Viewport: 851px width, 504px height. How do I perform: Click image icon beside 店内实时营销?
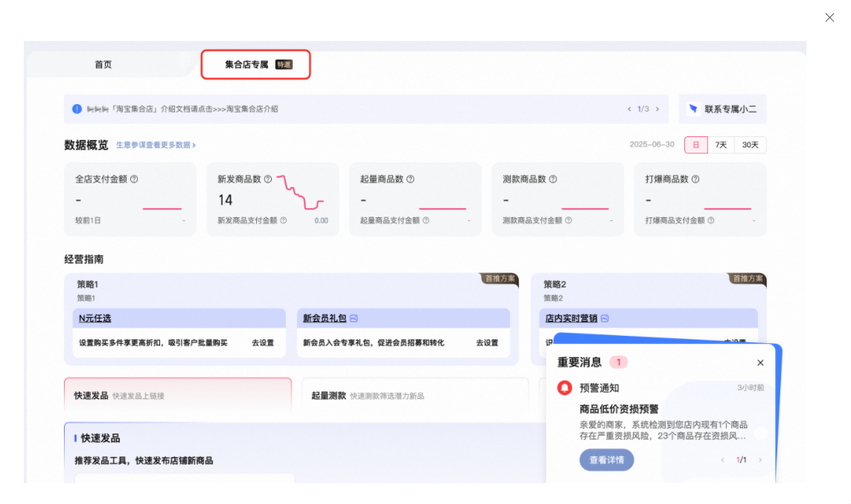(x=605, y=319)
